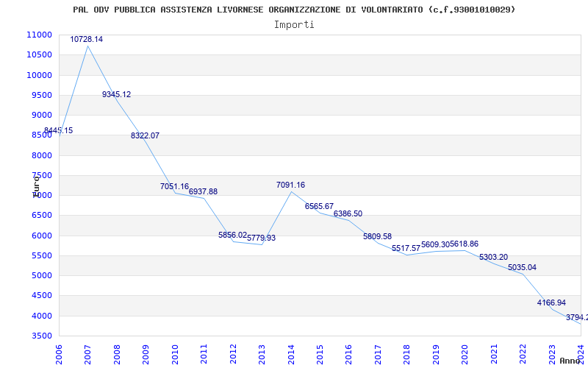Click y-axis tick 8000
This screenshot has width=588, height=368.
coord(41,155)
